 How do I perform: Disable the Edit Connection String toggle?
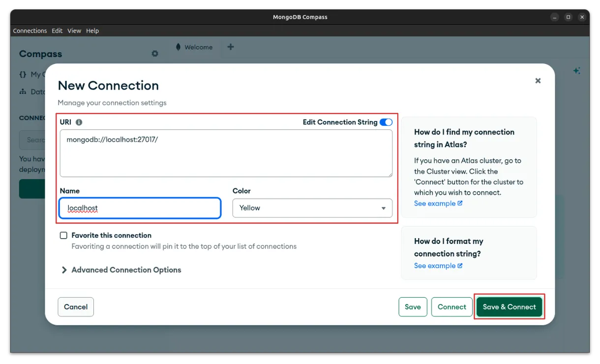click(386, 122)
